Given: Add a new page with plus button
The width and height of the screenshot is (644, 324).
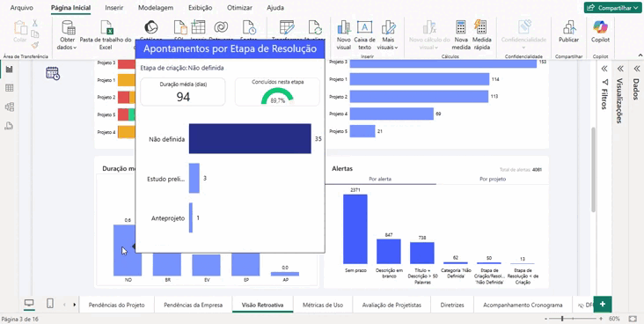Looking at the screenshot, I should point(603,305).
